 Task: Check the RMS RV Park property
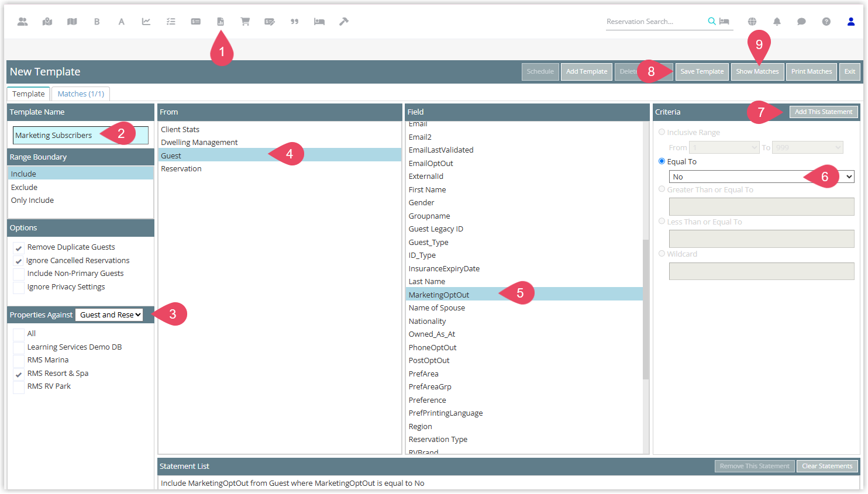point(19,387)
